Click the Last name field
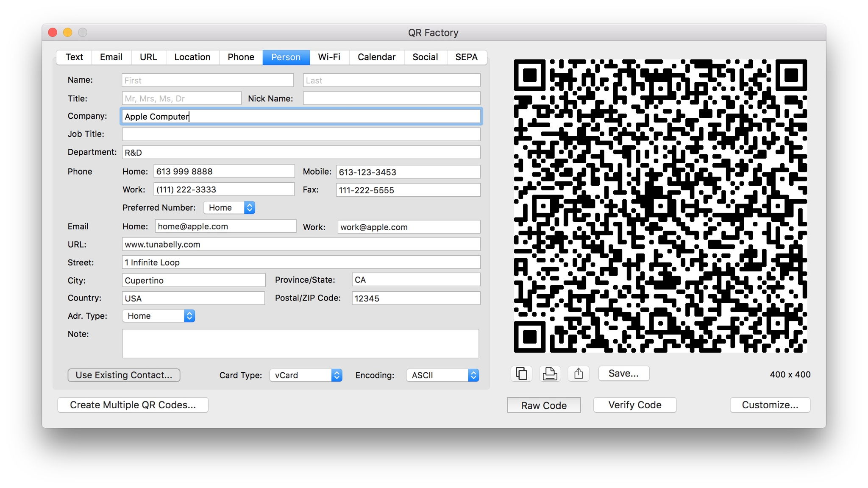This screenshot has height=488, width=868. tap(392, 80)
